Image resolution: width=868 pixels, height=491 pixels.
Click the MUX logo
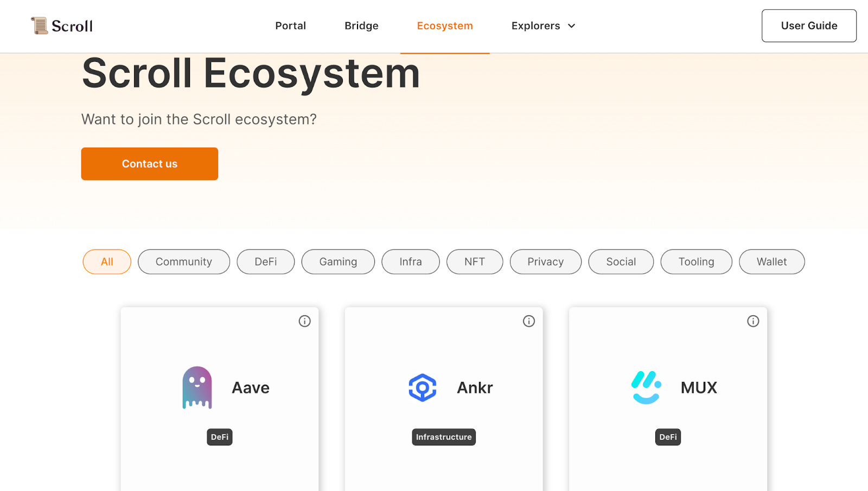[646, 387]
